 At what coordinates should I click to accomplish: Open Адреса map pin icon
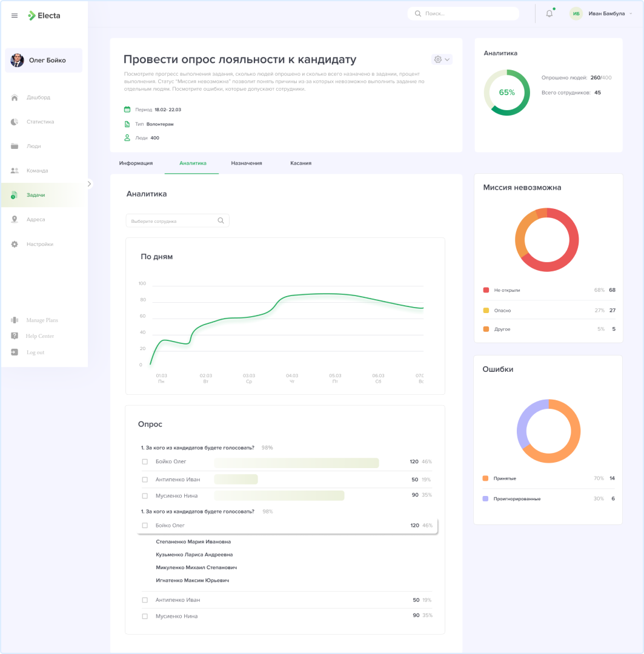pyautogui.click(x=15, y=220)
